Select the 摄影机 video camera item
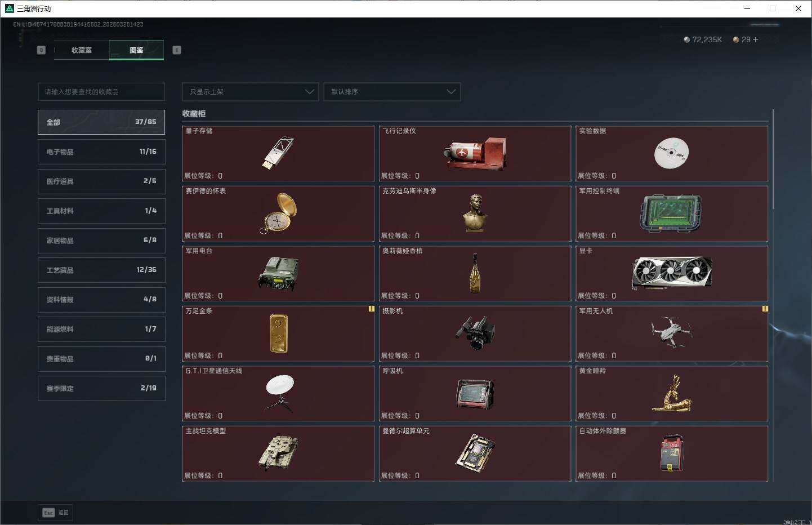Viewport: 812px width, 525px height. (475, 333)
